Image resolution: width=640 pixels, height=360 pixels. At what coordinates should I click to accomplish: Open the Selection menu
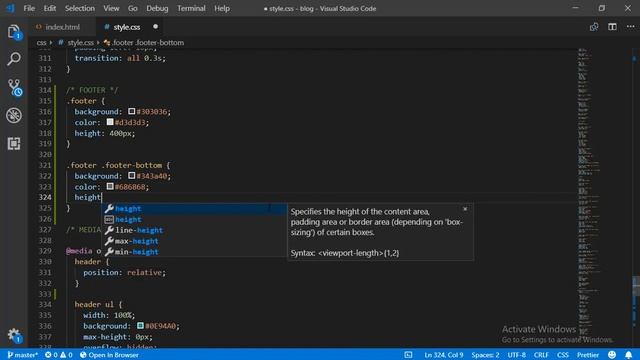[80, 8]
